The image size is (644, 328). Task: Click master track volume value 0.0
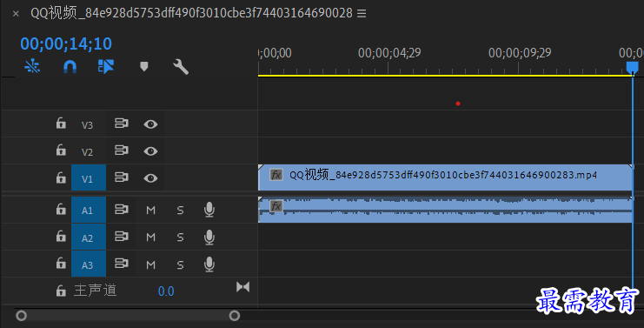[x=166, y=291]
